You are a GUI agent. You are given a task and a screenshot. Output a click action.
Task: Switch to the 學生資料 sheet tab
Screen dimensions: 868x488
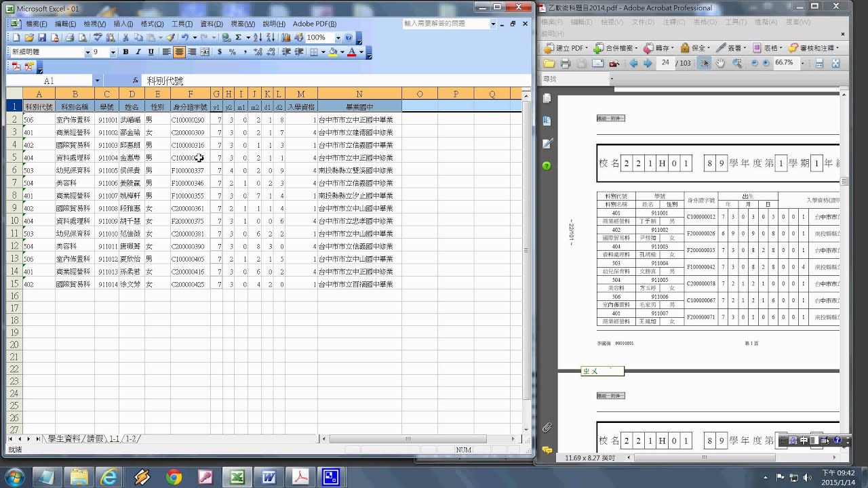[64, 439]
